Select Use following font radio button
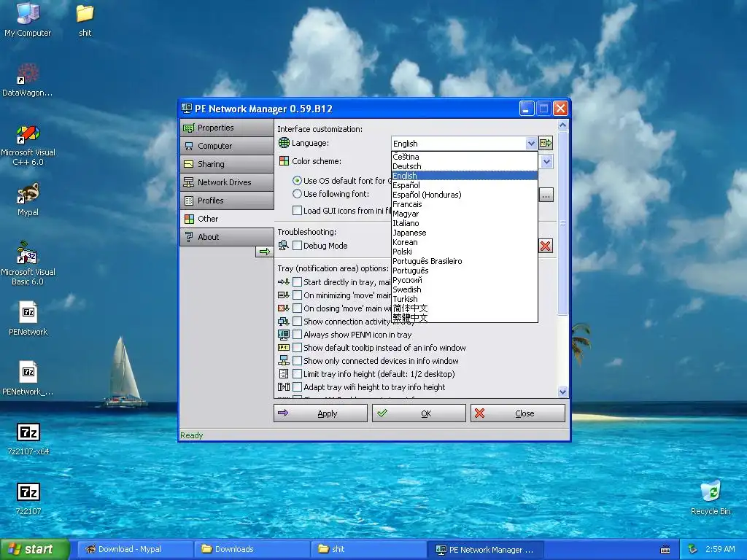Viewport: 747px width, 560px height. point(298,194)
